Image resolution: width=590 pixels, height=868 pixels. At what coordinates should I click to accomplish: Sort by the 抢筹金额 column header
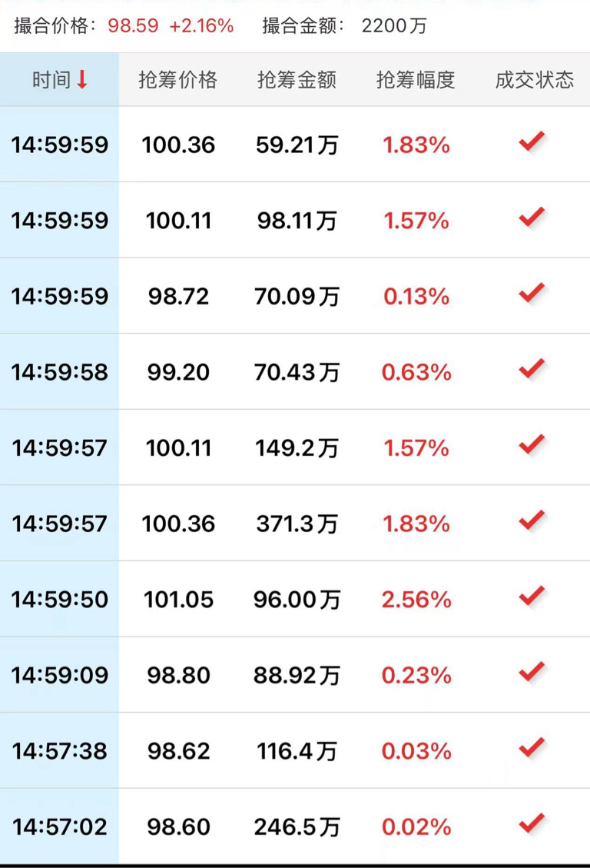(297, 79)
